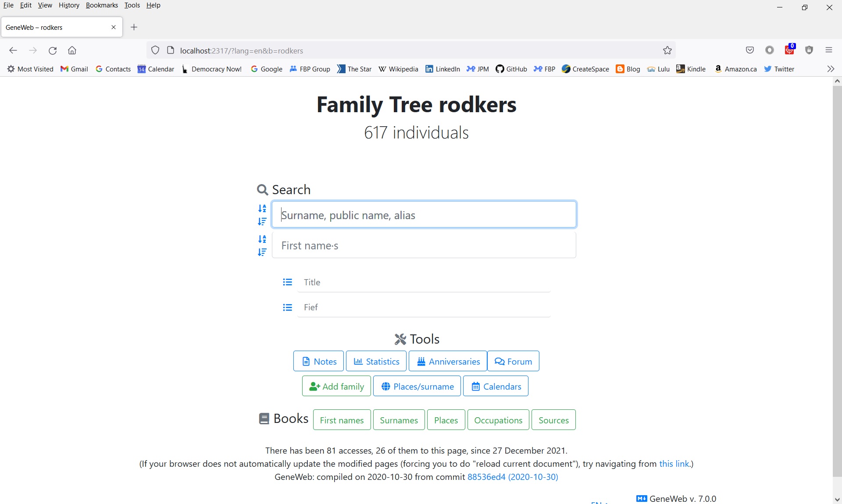Open the Tools menu
This screenshot has width=842, height=504.
tap(132, 5)
